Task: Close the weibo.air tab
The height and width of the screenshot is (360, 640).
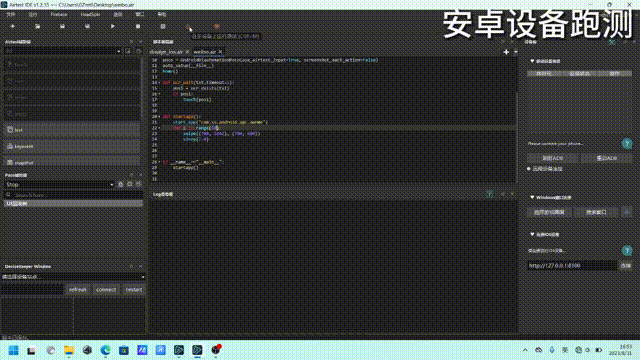Action: (x=220, y=52)
